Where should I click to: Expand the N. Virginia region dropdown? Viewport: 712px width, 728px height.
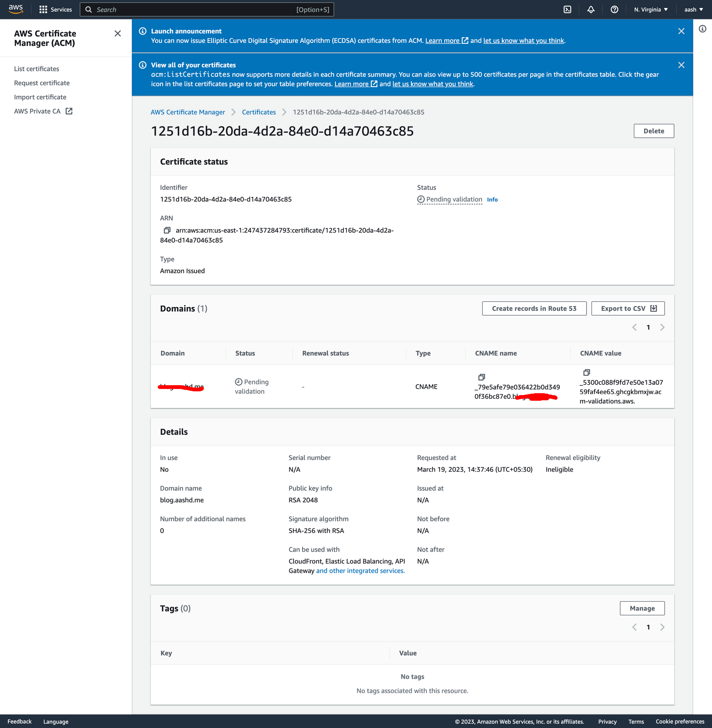[x=651, y=9]
